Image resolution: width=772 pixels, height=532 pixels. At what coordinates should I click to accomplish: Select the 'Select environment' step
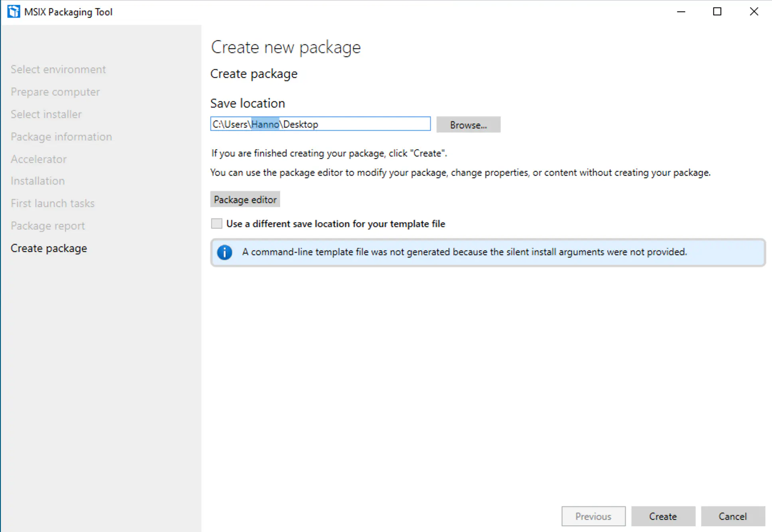click(58, 69)
